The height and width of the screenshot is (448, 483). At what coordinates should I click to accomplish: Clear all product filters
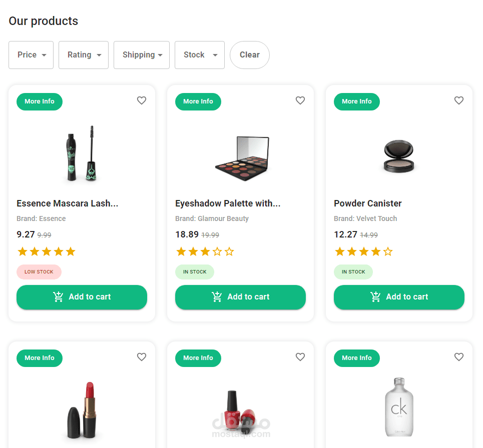(250, 55)
